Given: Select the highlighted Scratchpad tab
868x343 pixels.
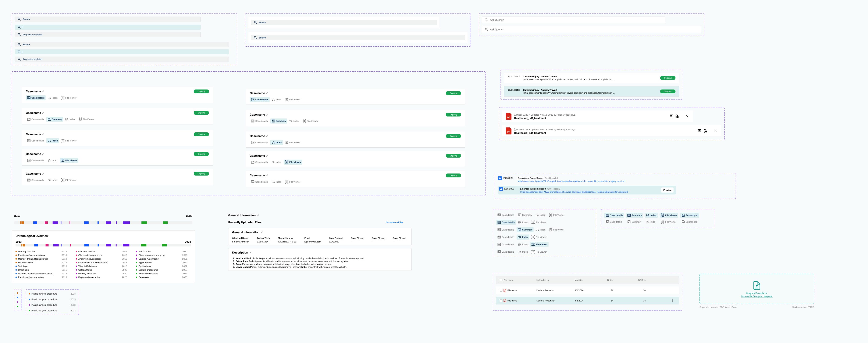Looking at the screenshot, I should click(689, 215).
